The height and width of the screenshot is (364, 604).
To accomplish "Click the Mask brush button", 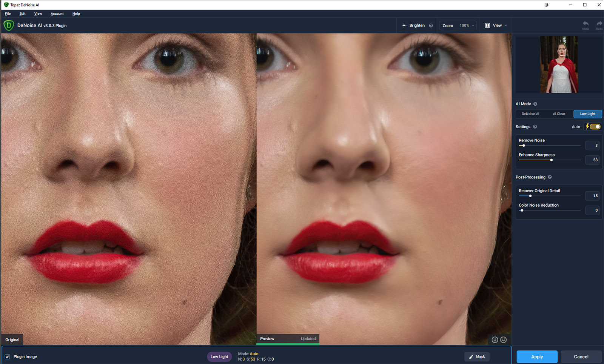I will [x=477, y=357].
